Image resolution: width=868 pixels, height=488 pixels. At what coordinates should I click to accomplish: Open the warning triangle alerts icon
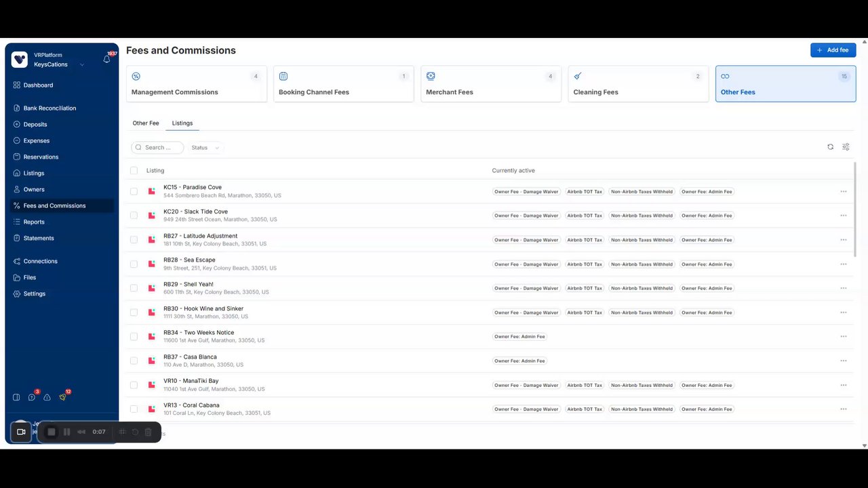(x=47, y=397)
